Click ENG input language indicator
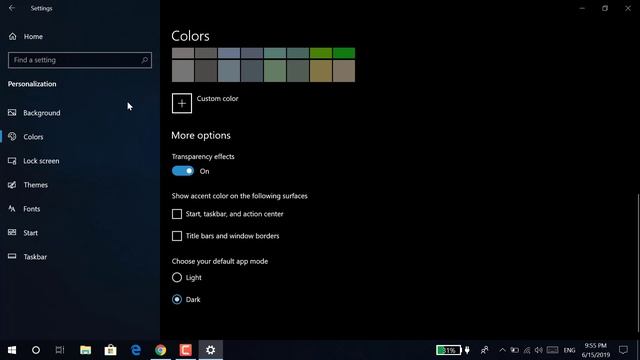 (x=569, y=350)
